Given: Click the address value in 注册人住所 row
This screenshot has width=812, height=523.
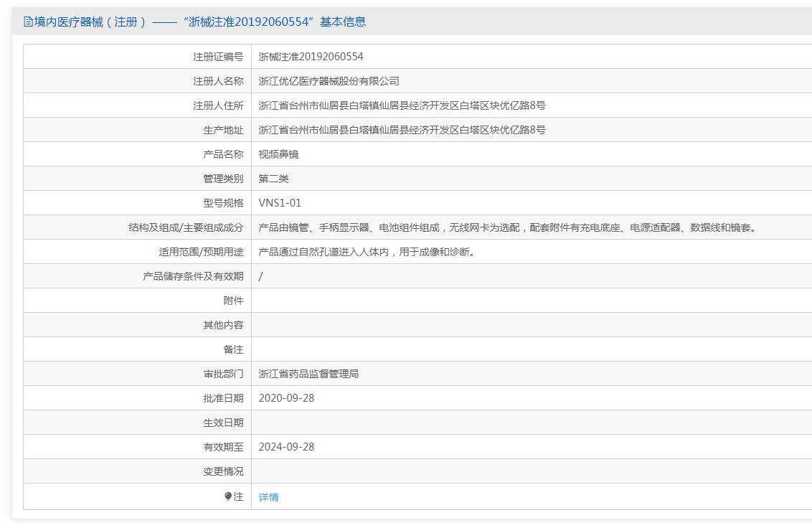Looking at the screenshot, I should pyautogui.click(x=402, y=105).
